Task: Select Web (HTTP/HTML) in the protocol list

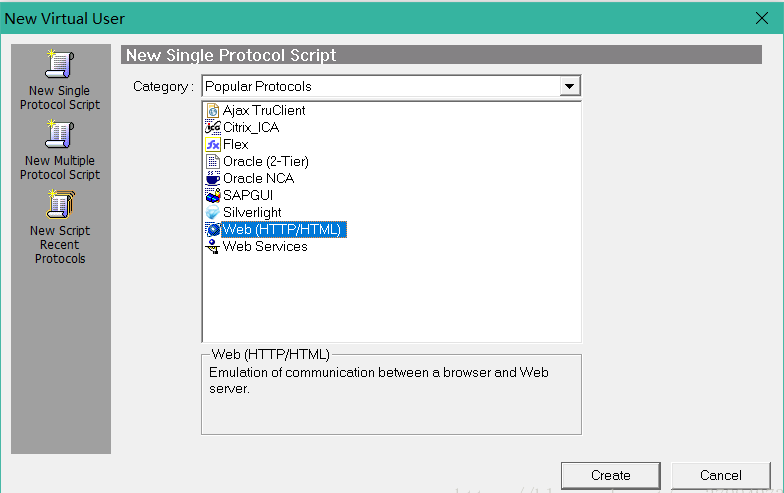Action: click(x=281, y=230)
